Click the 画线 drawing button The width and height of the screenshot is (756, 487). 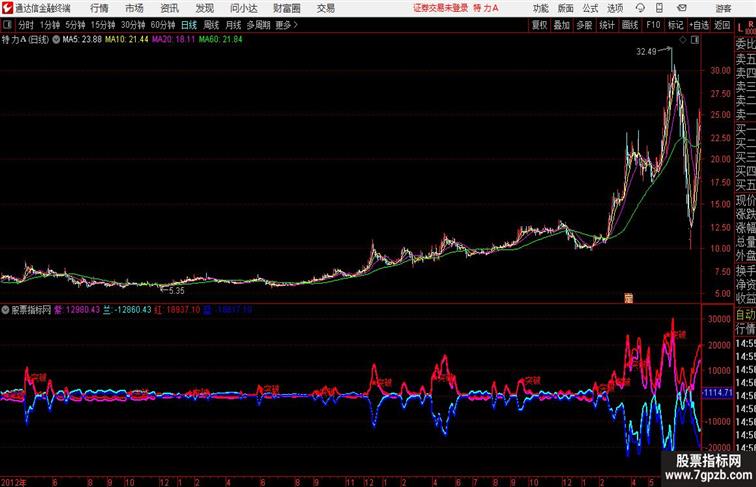(630, 25)
